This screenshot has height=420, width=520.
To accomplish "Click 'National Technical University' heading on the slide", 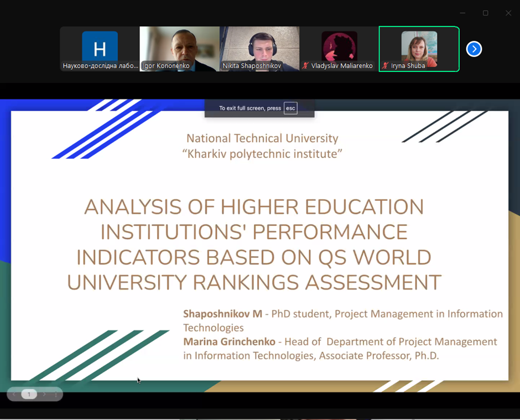I will click(262, 138).
